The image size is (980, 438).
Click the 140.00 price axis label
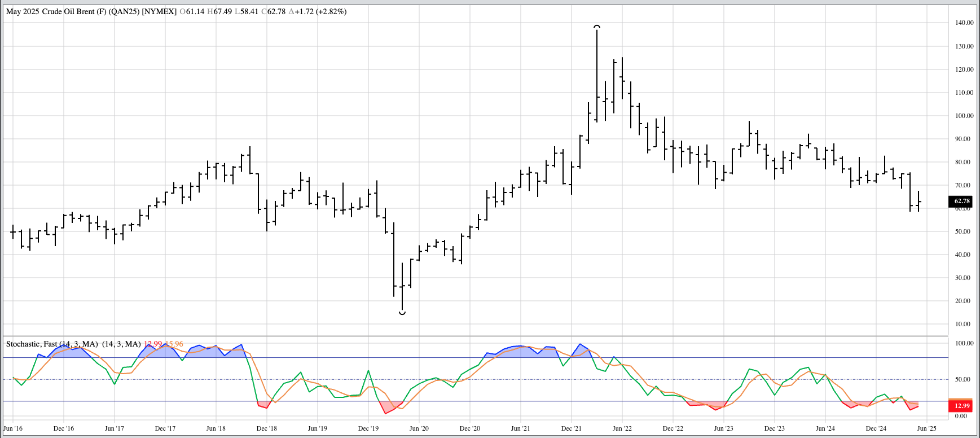[x=964, y=23]
